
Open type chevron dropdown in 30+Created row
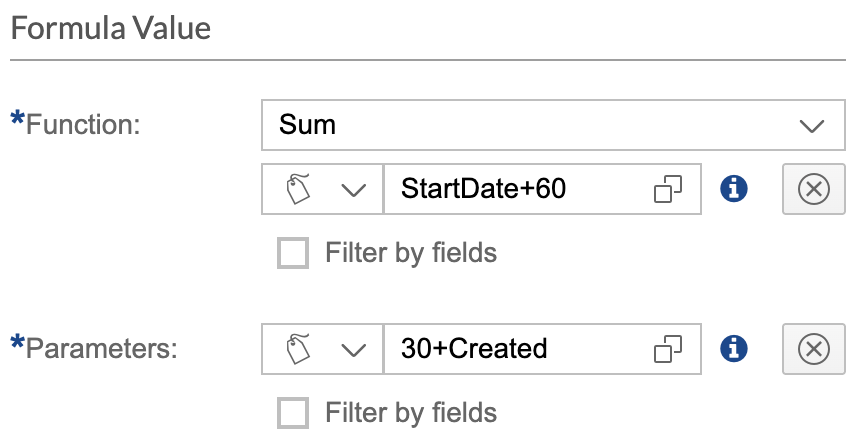353,348
